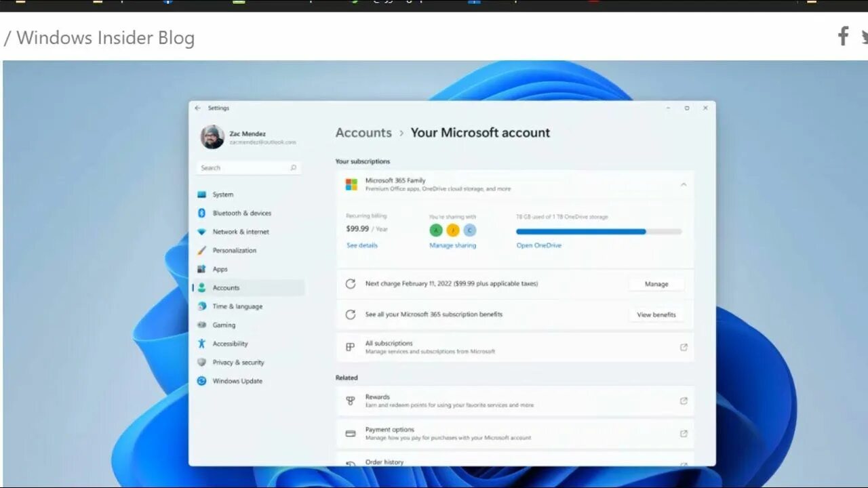868x488 pixels.
Task: Click the System monitor icon
Action: pos(201,195)
